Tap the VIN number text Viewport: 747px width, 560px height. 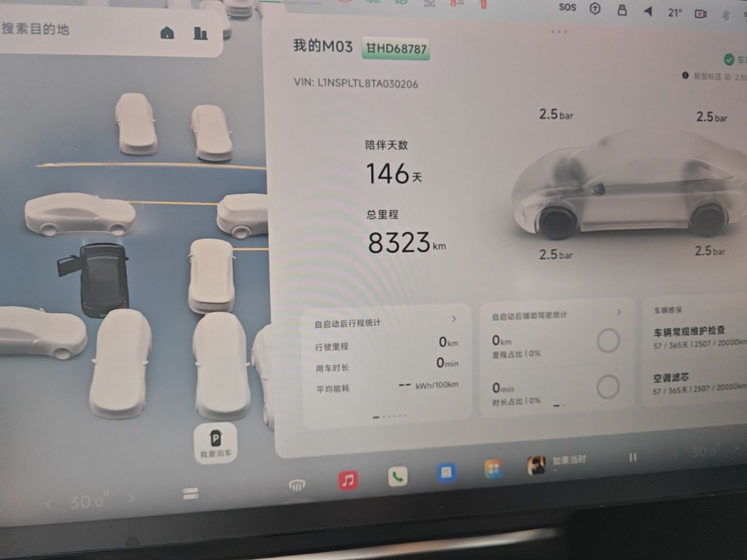point(356,83)
